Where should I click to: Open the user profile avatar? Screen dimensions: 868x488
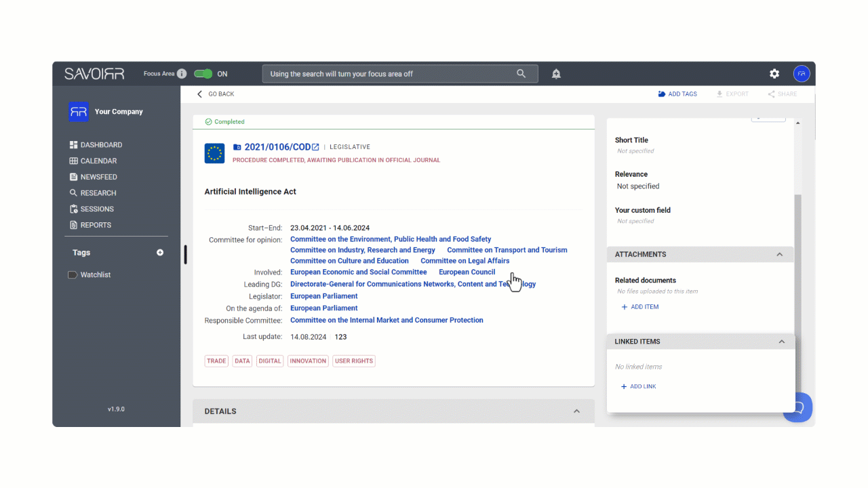[x=802, y=74]
